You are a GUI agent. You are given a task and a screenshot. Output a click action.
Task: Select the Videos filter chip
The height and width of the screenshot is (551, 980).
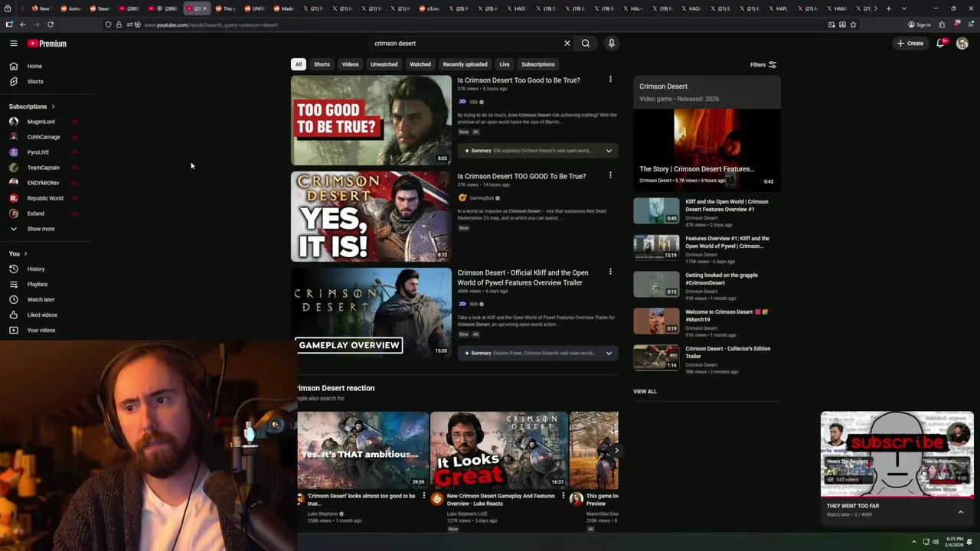(350, 64)
